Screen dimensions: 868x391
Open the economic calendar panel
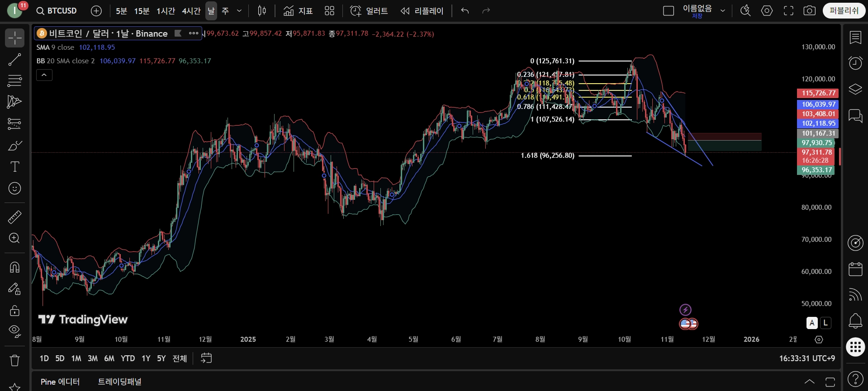[x=855, y=269]
